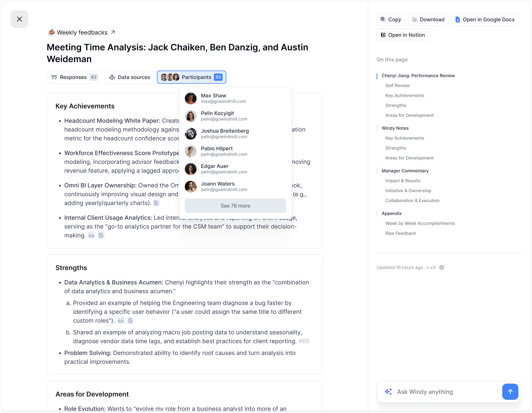
Task: Click the version info icon beside v3
Action: click(442, 267)
